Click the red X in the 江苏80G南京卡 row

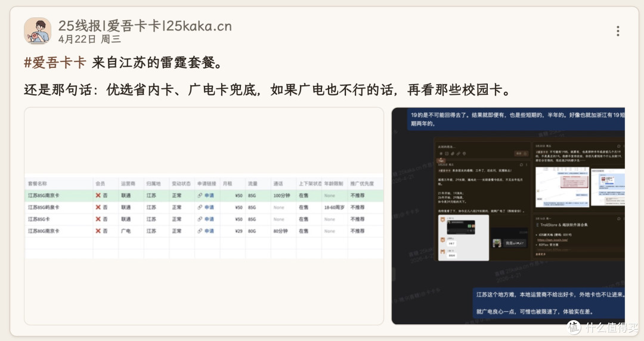pos(98,231)
